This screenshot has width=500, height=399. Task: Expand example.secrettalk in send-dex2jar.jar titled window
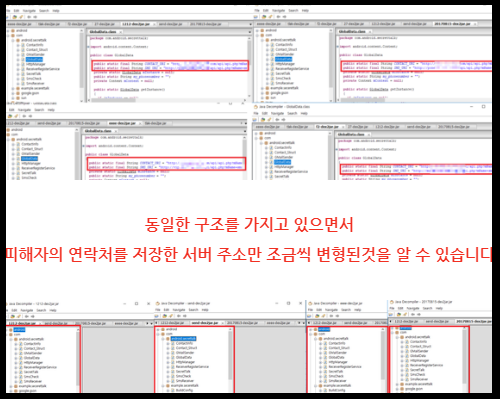(163, 386)
